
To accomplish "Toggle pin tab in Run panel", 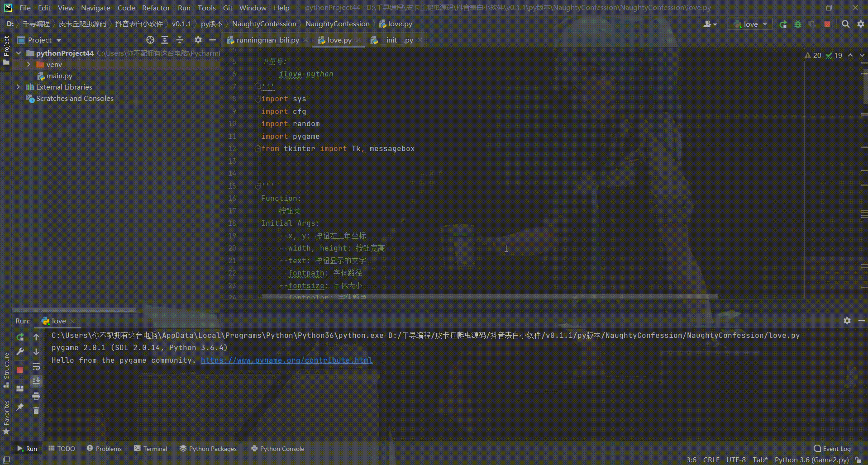I will pos(20,407).
